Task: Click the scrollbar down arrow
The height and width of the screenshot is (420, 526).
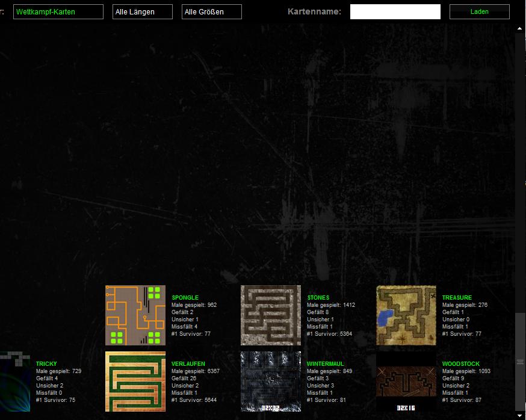Action: 519,416
